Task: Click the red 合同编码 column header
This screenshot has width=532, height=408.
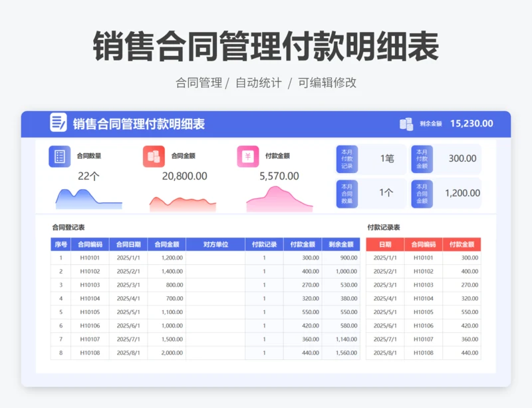Action: tap(424, 244)
